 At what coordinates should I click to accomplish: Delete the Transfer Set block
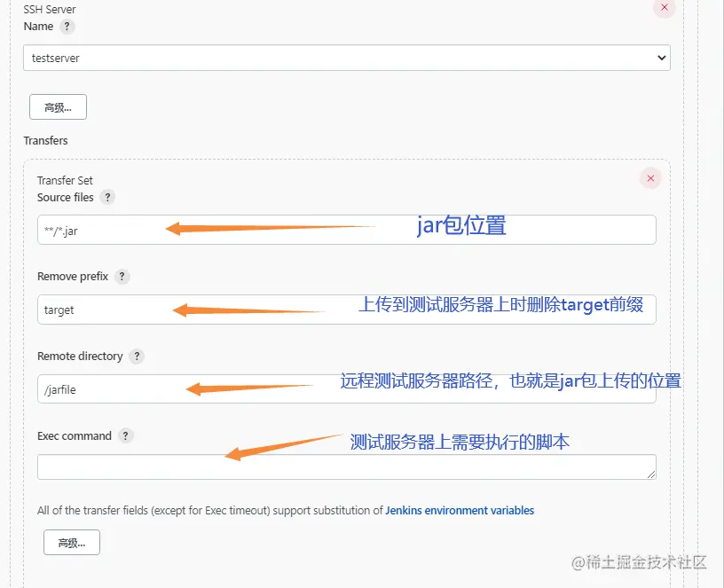[x=650, y=178]
